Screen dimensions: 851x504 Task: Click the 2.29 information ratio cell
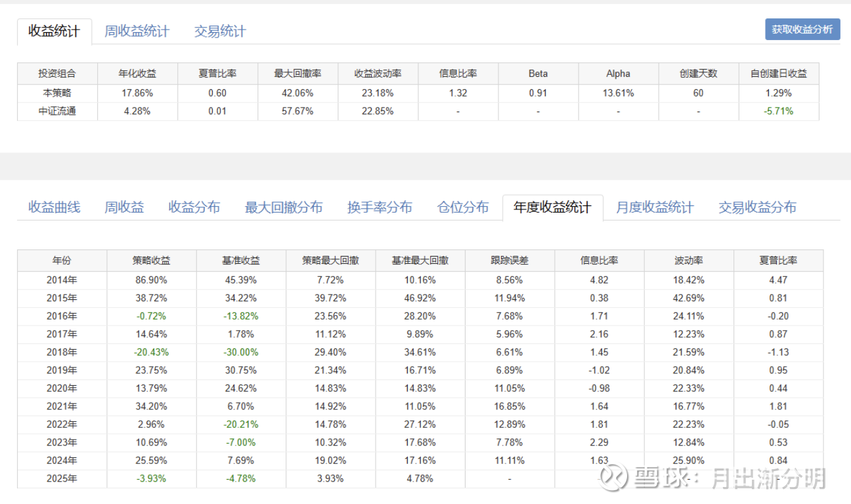point(599,442)
